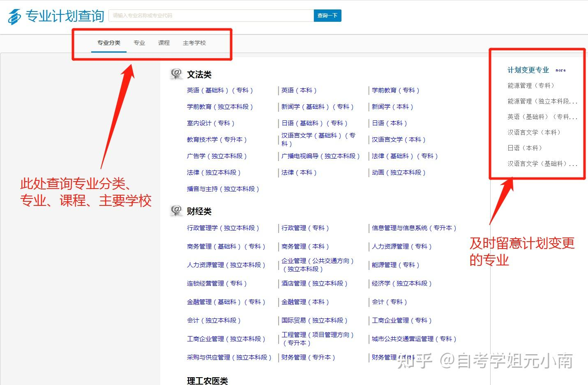Open 能源管理（专科） in changed majors list

[x=531, y=85]
